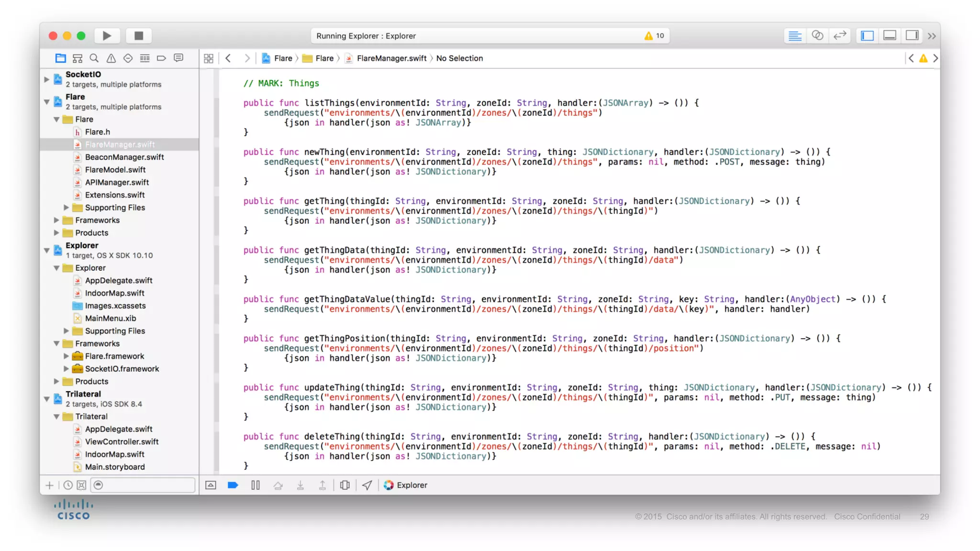Click the Step Into debug icon
This screenshot has height=551, width=980.
pos(300,485)
